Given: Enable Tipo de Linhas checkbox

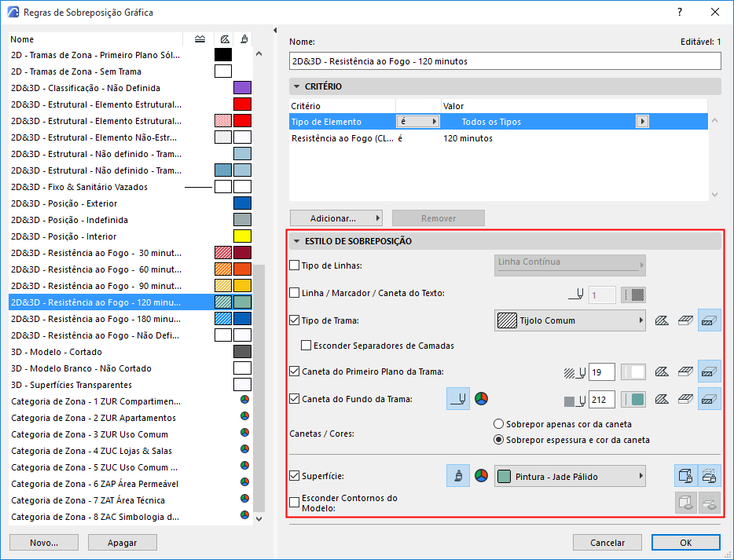Looking at the screenshot, I should (x=294, y=265).
